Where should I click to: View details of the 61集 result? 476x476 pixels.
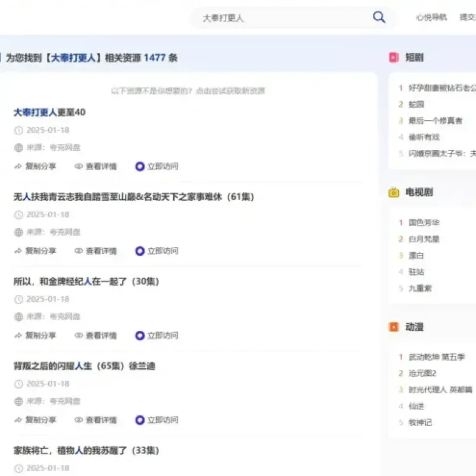[x=101, y=250]
